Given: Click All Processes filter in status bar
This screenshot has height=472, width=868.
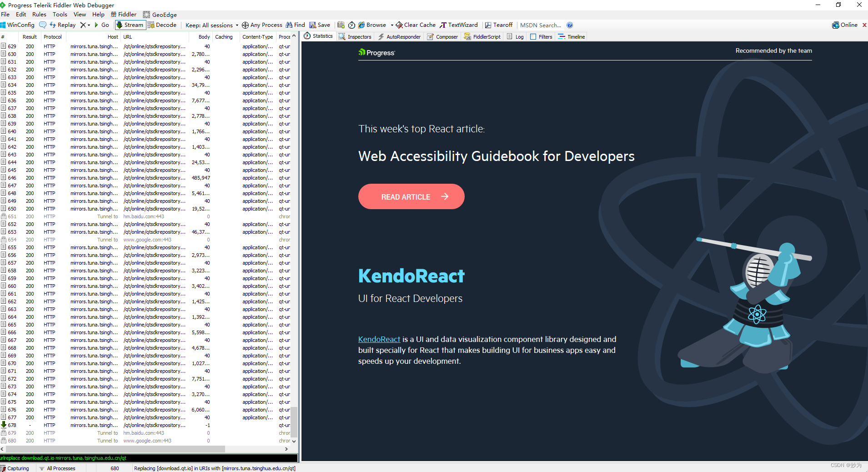Looking at the screenshot, I should pyautogui.click(x=57, y=468).
